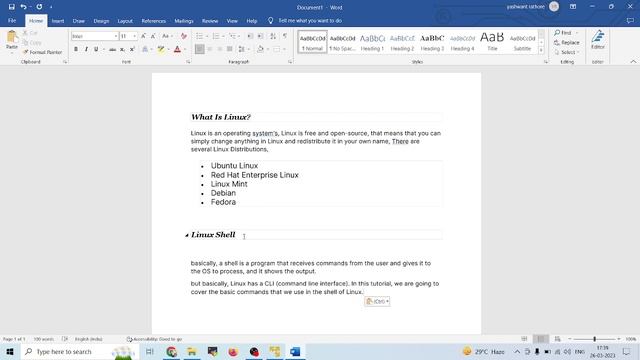640x360 pixels.
Task: Toggle Italic formatting
Action: 86,49
